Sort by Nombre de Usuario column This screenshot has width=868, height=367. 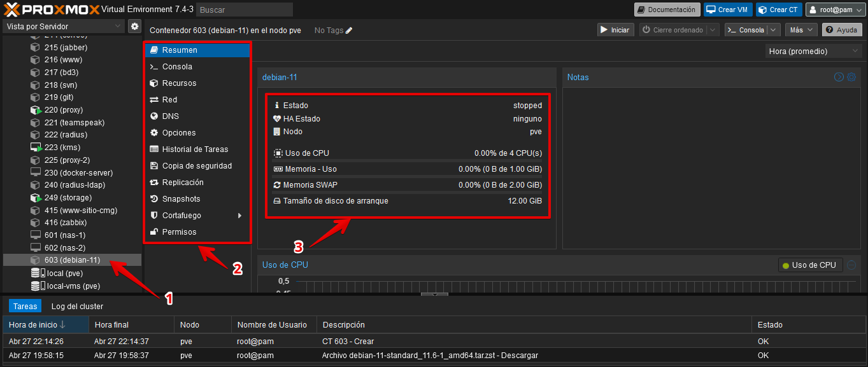274,324
